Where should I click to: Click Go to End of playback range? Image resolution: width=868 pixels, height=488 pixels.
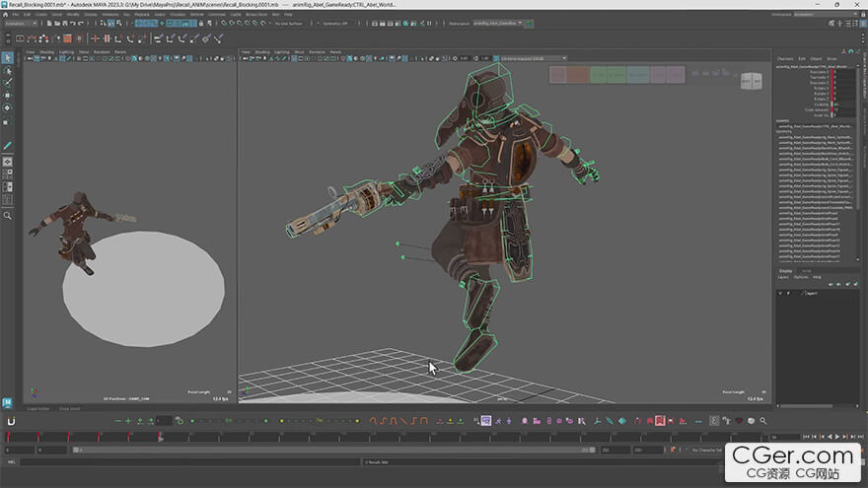tap(860, 437)
